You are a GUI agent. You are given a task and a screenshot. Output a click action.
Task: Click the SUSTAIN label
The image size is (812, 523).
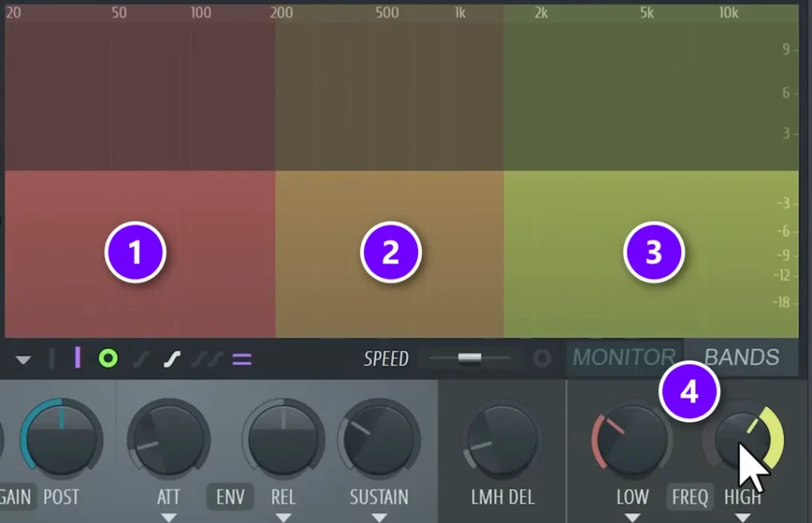pyautogui.click(x=379, y=497)
